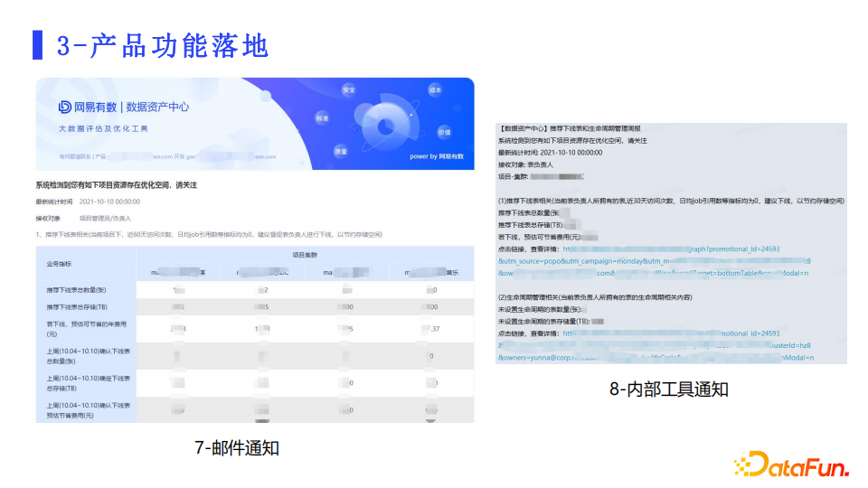Screen dimensions: 868x488
Task: Click the 数据资产中心 banner title
Action: [x=157, y=107]
